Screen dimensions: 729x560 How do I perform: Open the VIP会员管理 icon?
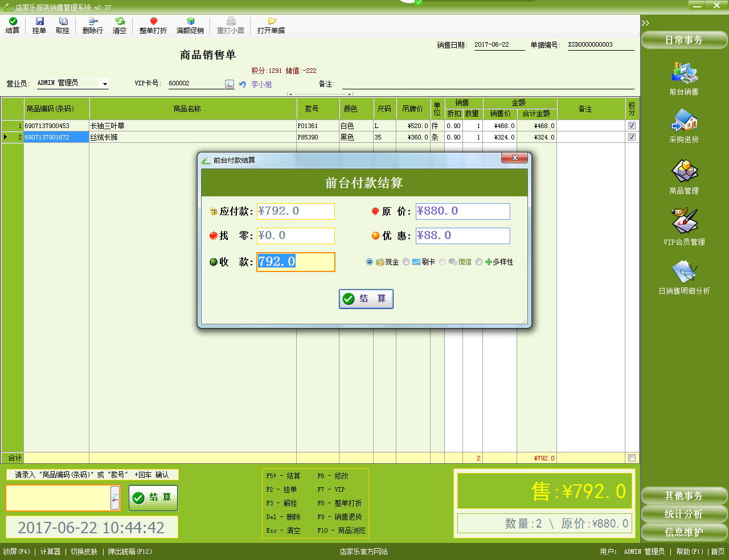(684, 222)
